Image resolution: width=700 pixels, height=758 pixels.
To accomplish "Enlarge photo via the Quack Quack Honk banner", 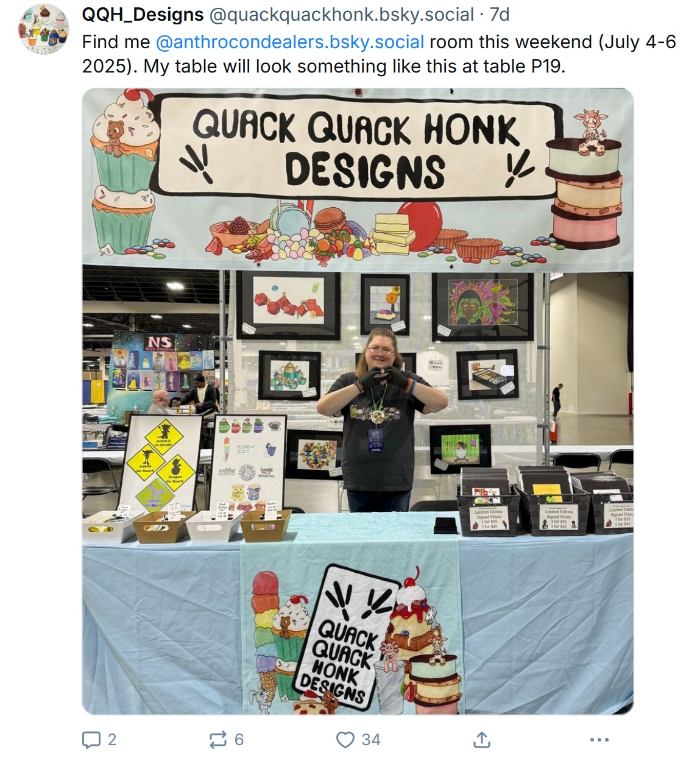I will pos(358,178).
